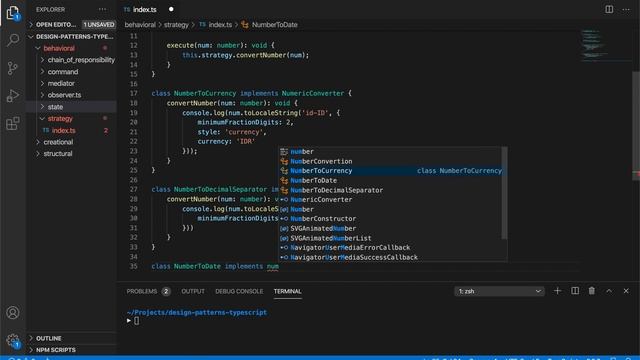
Task: Choose 'NumberToDecimalSeparator' autocomplete suggestion
Action: (391, 190)
